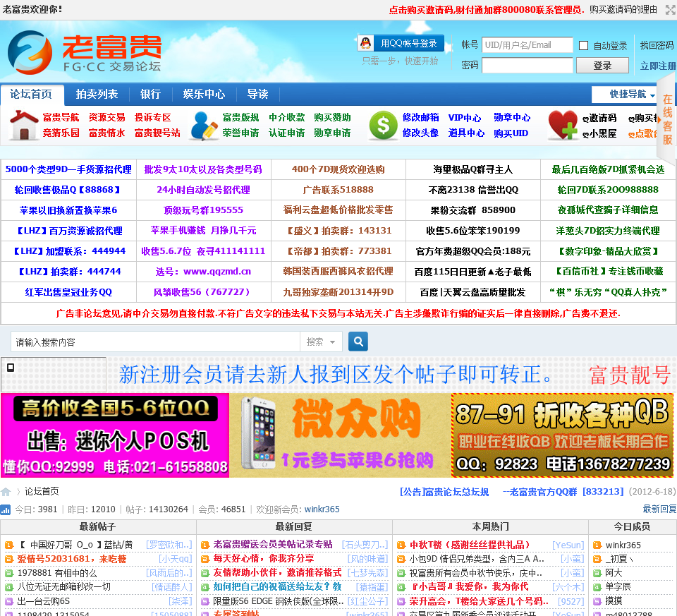Screen dimensions: 677x616
Task: Open the 导读 menu item
Action: (x=257, y=94)
